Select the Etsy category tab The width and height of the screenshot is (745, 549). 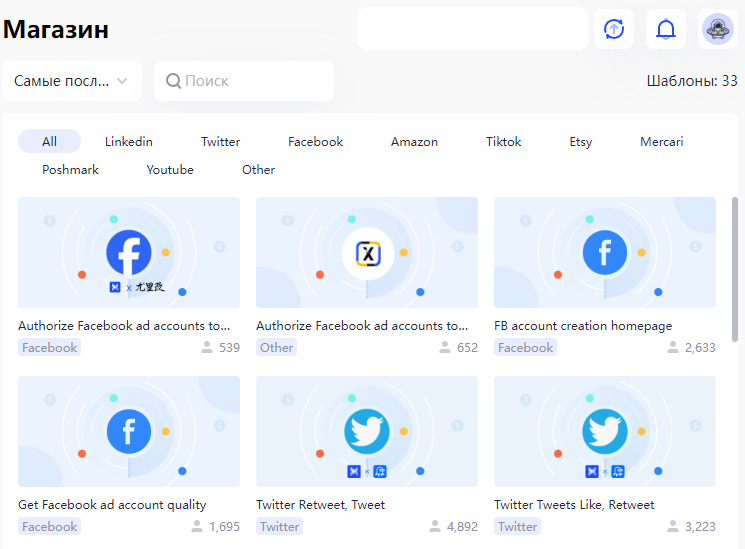tap(581, 142)
